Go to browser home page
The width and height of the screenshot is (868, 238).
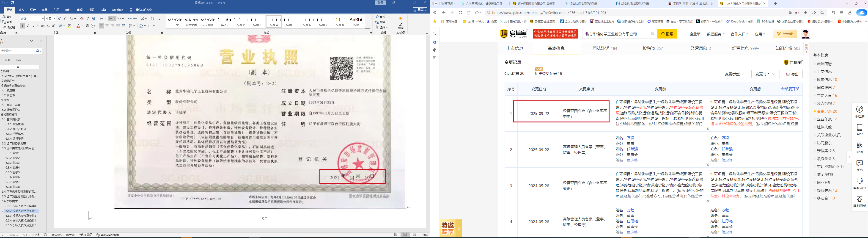click(469, 13)
